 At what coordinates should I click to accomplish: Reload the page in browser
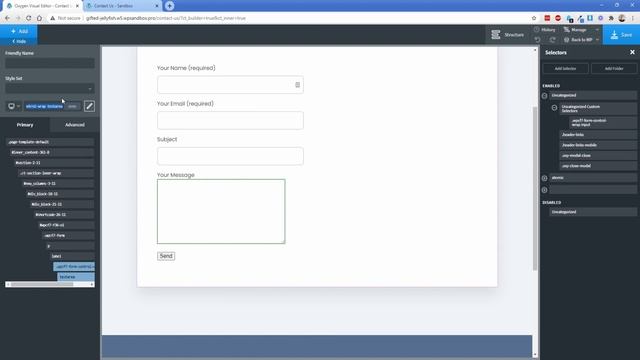click(28, 18)
